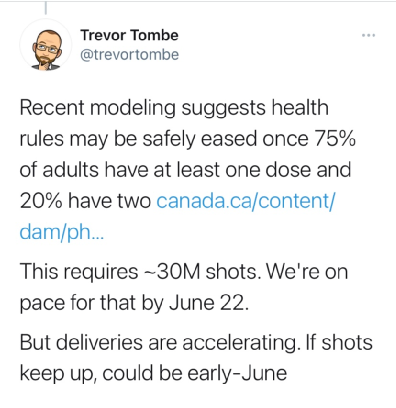Click the 'If shots' words at line end
Image resolution: width=396 pixels, height=408 pixels.
click(337, 342)
